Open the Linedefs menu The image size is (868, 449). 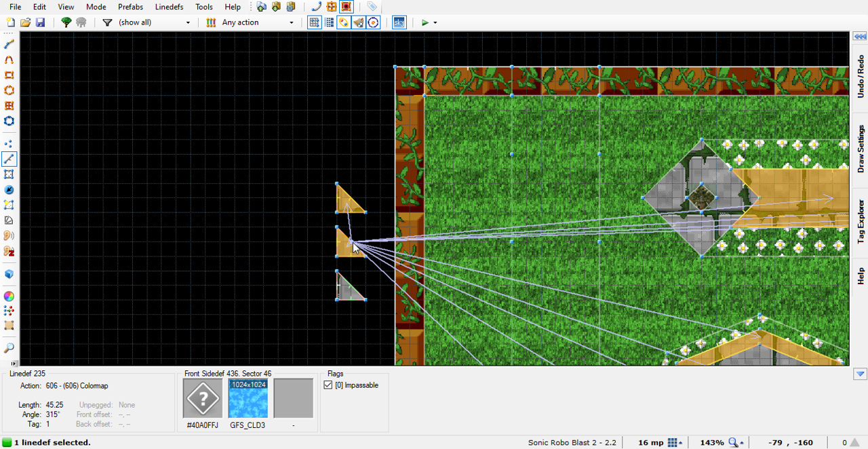coord(169,7)
